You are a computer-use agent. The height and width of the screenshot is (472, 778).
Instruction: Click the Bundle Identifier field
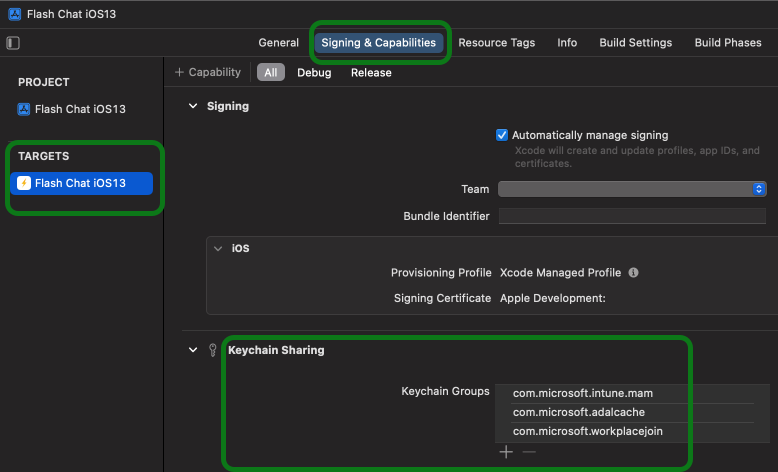[x=631, y=216]
